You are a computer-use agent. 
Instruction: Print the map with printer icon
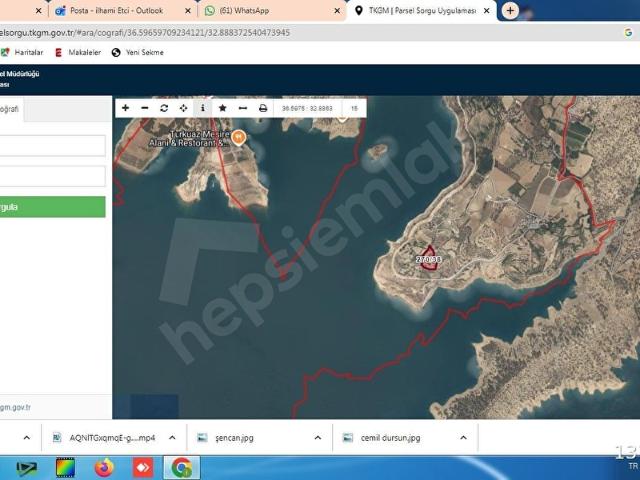point(263,108)
